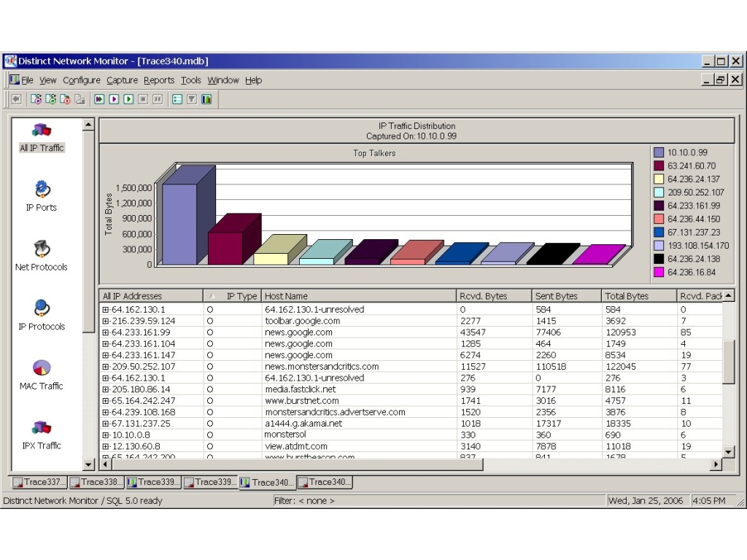Open the Reports menu
747x560 pixels.
(x=158, y=80)
